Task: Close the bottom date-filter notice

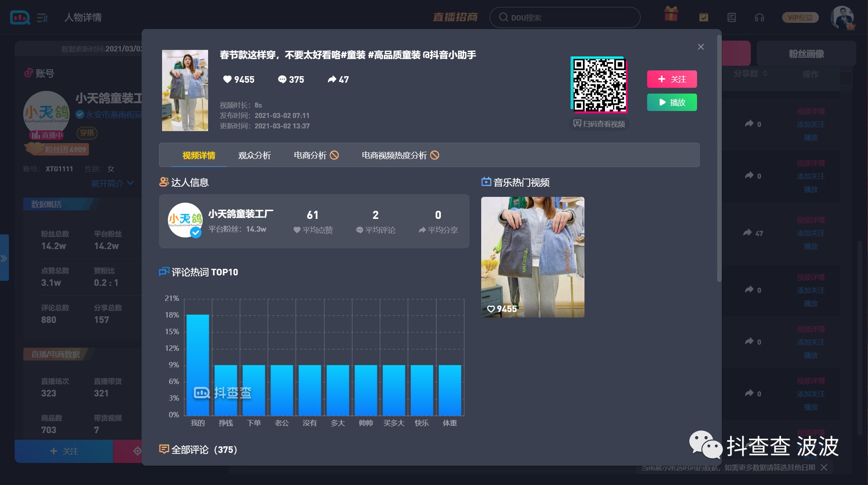Action: coord(824,467)
